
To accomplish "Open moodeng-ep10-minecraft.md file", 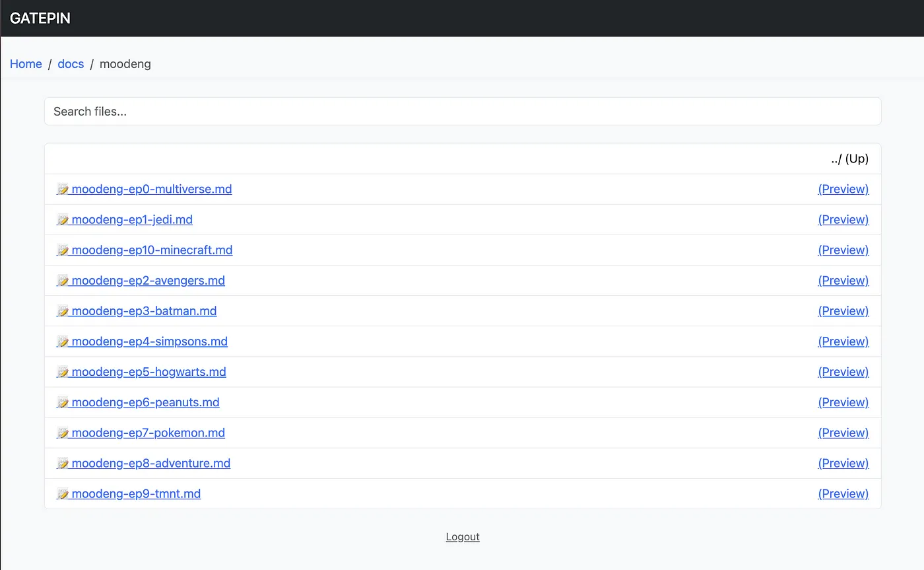I will click(152, 250).
